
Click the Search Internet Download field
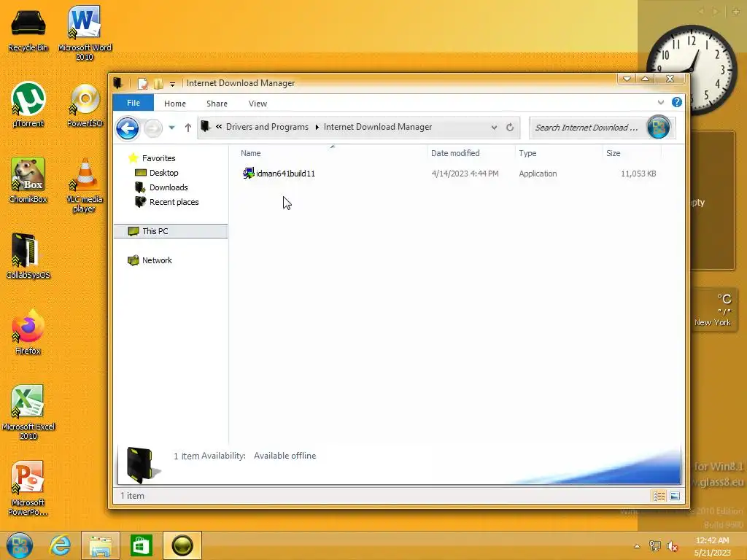tap(587, 128)
